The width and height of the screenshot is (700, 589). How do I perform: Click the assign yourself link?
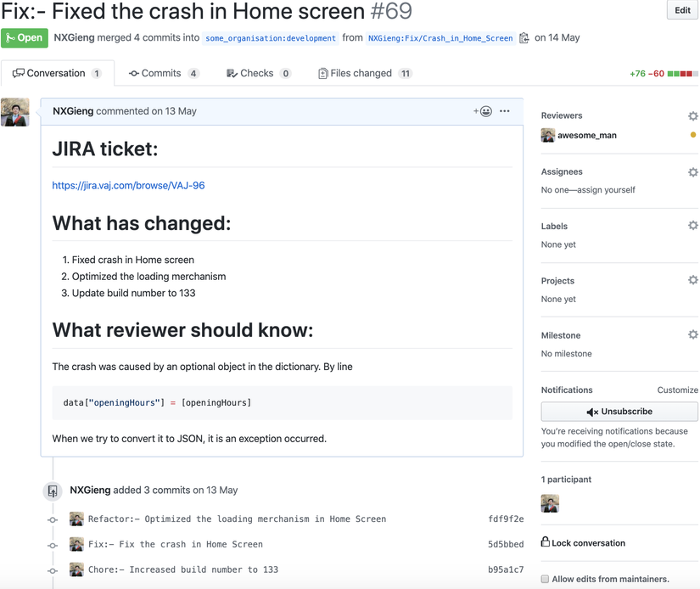pos(606,190)
